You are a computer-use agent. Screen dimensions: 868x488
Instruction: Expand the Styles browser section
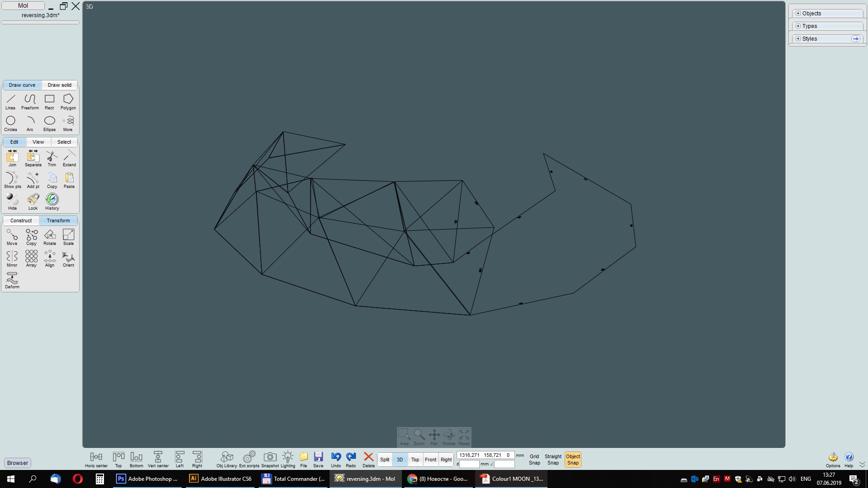click(x=798, y=39)
